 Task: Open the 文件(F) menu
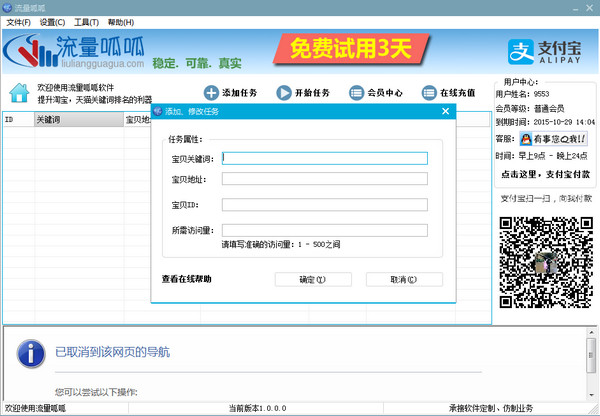click(x=17, y=21)
